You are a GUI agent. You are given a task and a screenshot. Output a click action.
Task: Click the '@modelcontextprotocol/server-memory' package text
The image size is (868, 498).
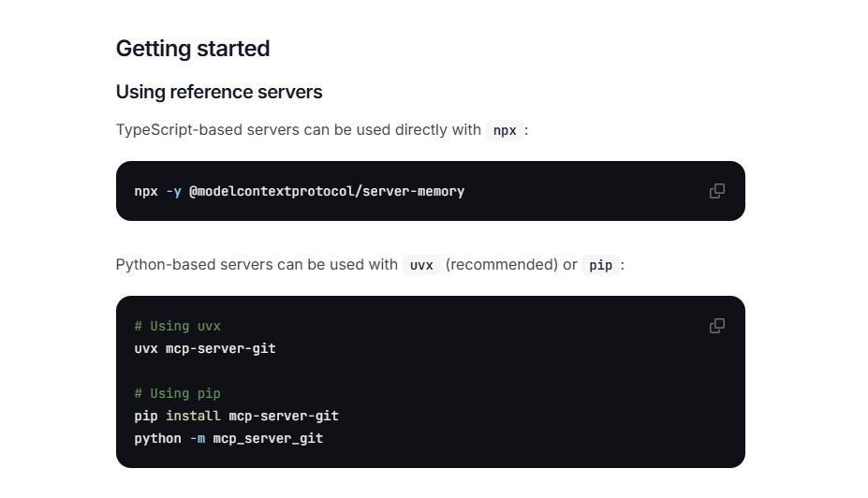coord(327,192)
